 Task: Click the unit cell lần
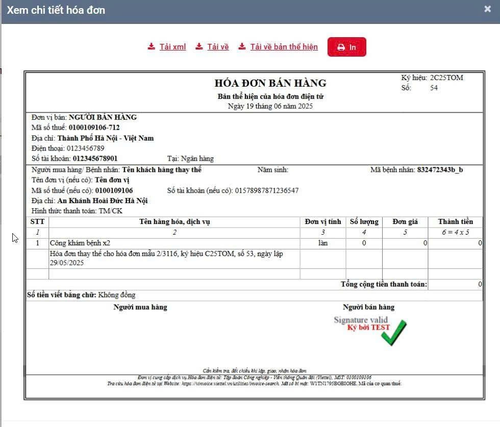pyautogui.click(x=323, y=243)
